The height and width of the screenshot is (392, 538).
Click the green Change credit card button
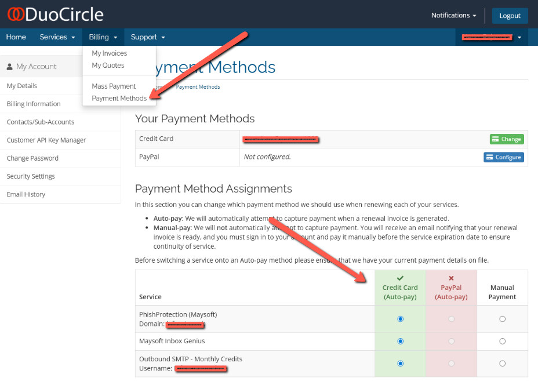tap(507, 139)
